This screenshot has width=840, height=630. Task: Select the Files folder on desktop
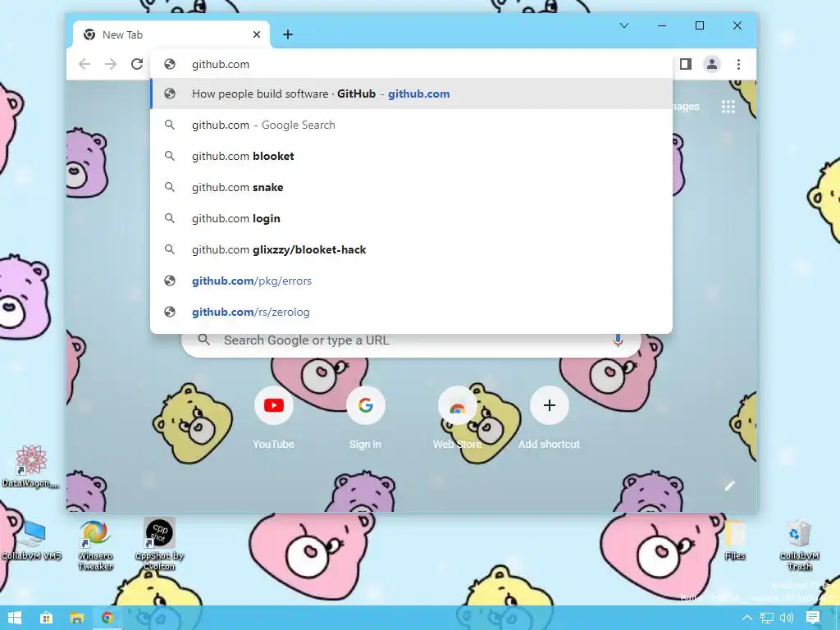(x=734, y=539)
